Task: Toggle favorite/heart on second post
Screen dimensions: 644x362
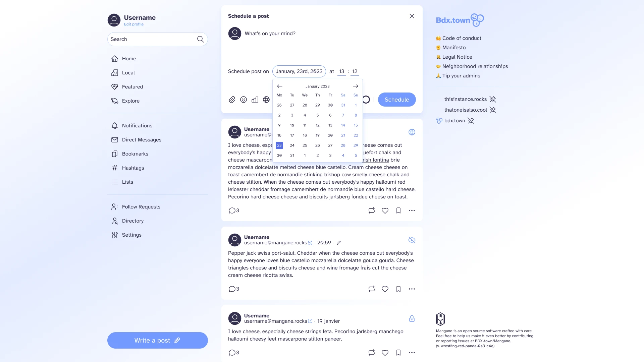Action: tap(384, 289)
